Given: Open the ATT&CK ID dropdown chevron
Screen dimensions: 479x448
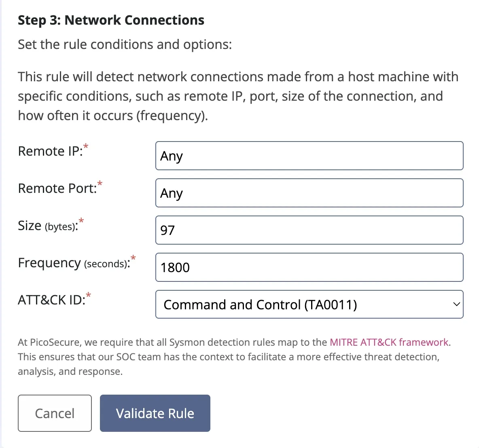Looking at the screenshot, I should (456, 304).
